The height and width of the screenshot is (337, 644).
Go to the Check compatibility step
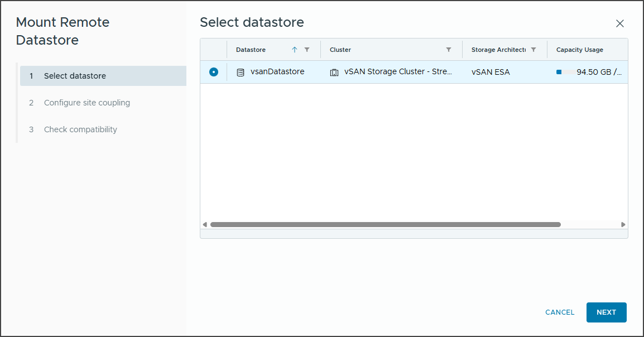click(x=80, y=129)
